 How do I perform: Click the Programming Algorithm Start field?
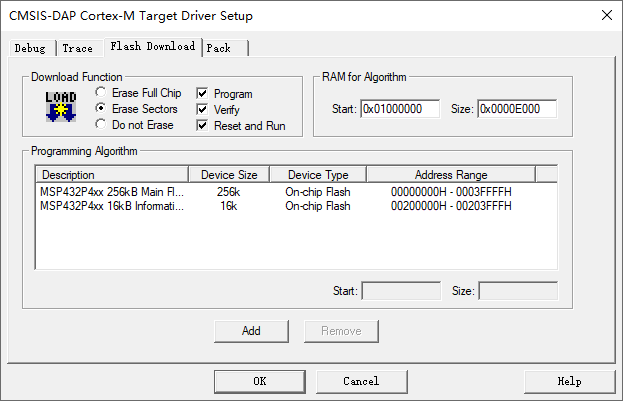pos(401,291)
